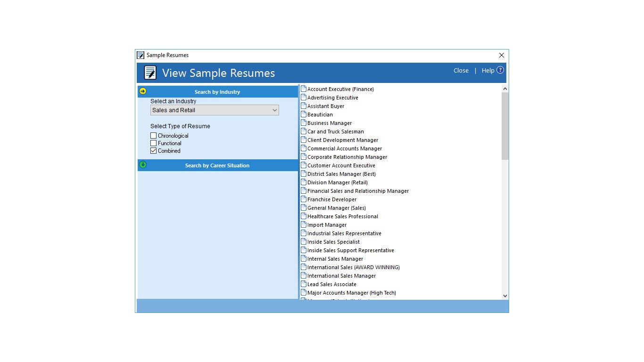Click the document icon for Account Executive (Finance)

pyautogui.click(x=304, y=89)
